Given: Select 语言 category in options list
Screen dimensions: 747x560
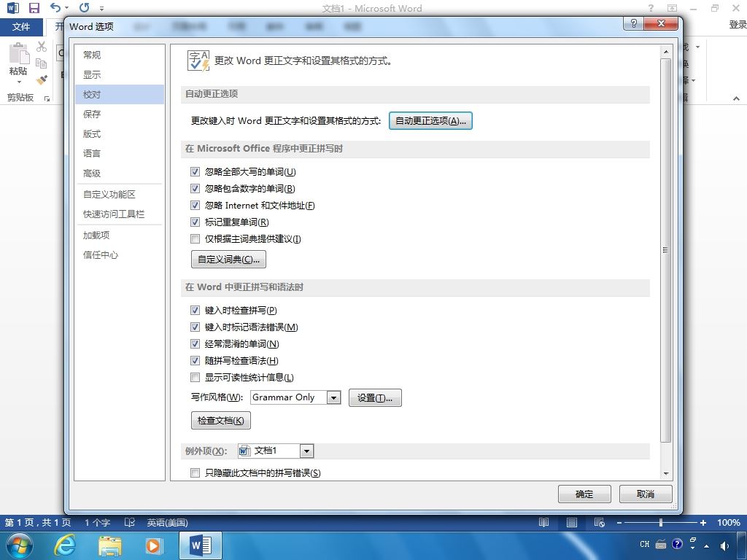Looking at the screenshot, I should pos(119,153).
